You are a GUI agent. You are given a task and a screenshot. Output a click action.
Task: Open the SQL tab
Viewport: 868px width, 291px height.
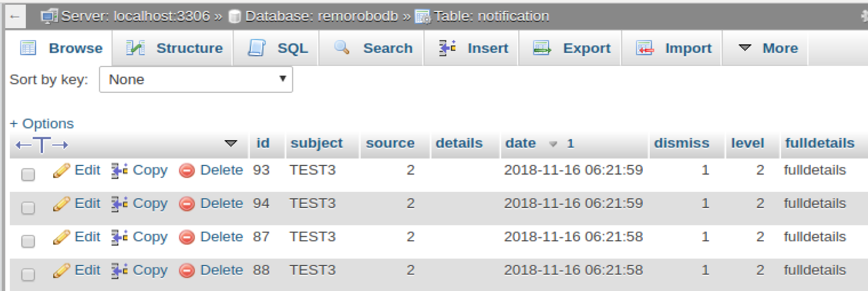click(x=277, y=48)
